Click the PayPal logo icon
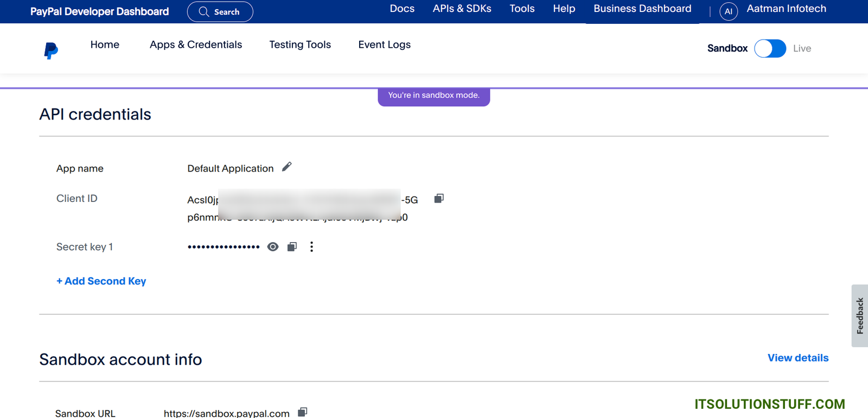The height and width of the screenshot is (418, 868). pyautogui.click(x=51, y=50)
